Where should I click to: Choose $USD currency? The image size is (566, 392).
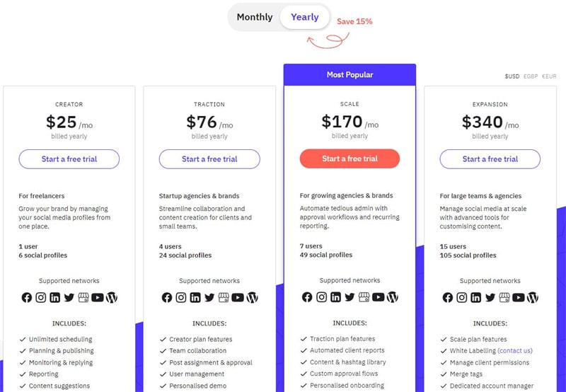[512, 76]
